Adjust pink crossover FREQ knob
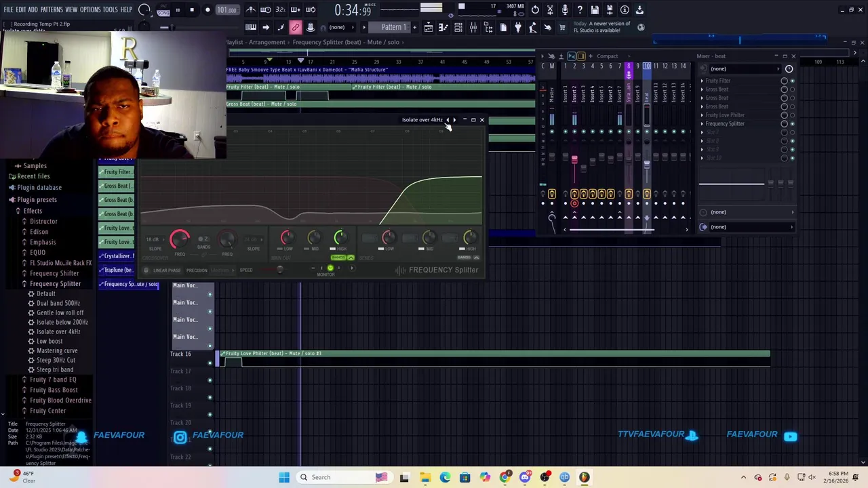 click(x=180, y=239)
